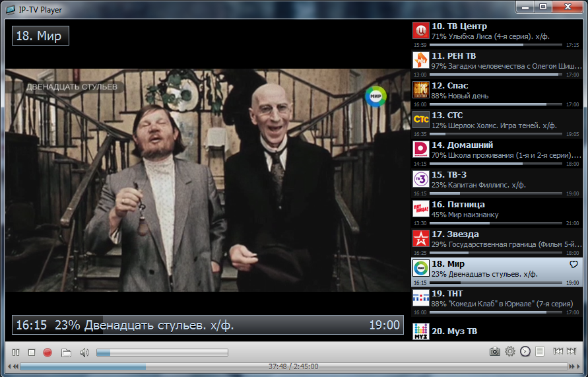Choose channel 17. Звезда from the list
This screenshot has height=377, width=588.
[496, 239]
